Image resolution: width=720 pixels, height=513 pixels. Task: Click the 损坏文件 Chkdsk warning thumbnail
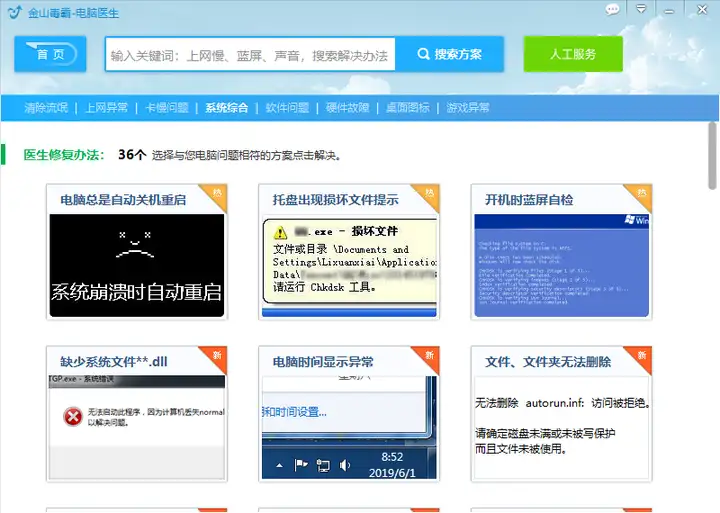pos(349,265)
